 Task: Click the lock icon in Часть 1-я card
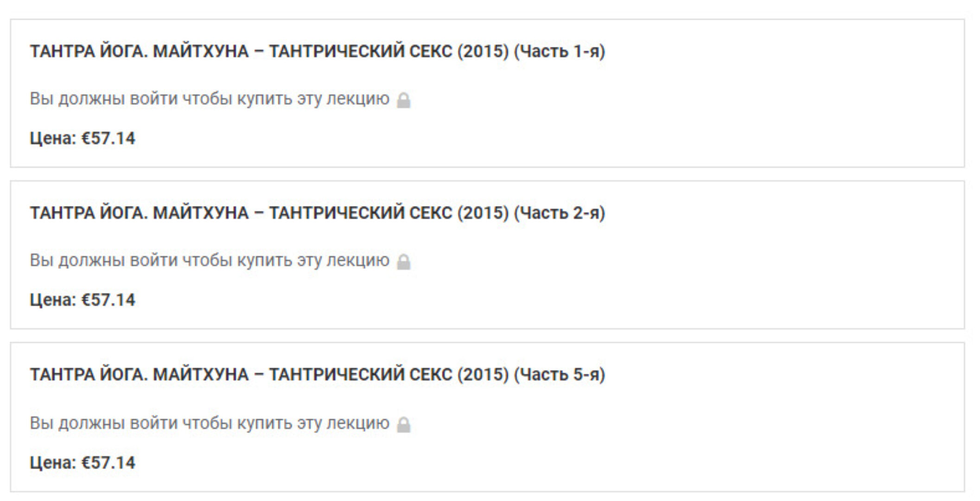(404, 100)
